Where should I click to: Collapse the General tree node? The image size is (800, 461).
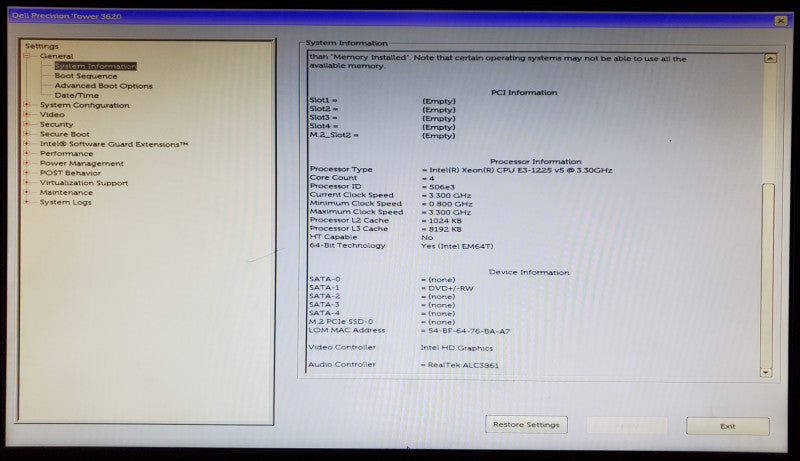tap(27, 56)
